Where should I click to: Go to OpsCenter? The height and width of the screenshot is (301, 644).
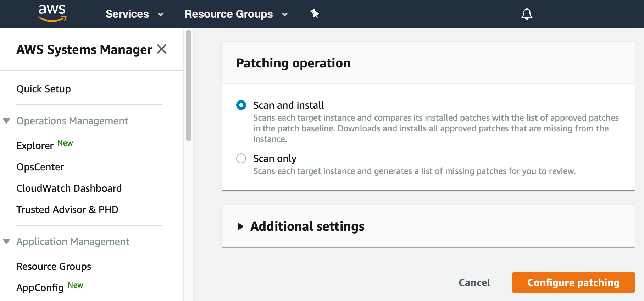[x=40, y=167]
